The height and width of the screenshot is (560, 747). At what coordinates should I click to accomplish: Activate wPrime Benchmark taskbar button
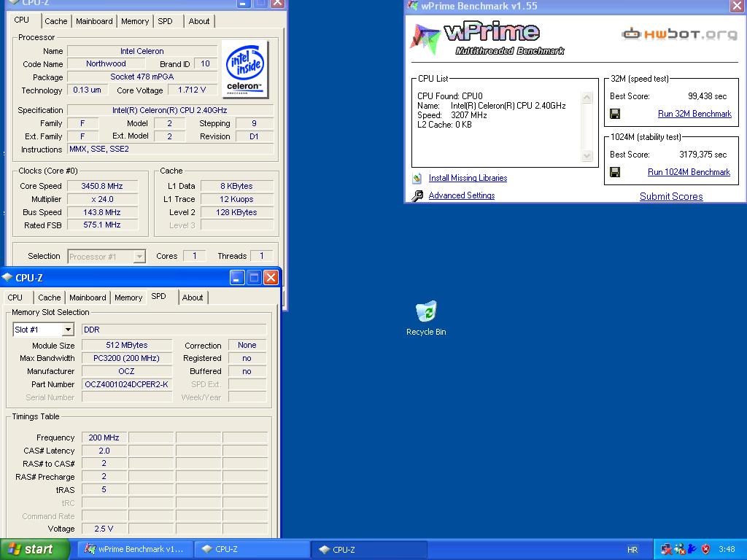pyautogui.click(x=135, y=549)
